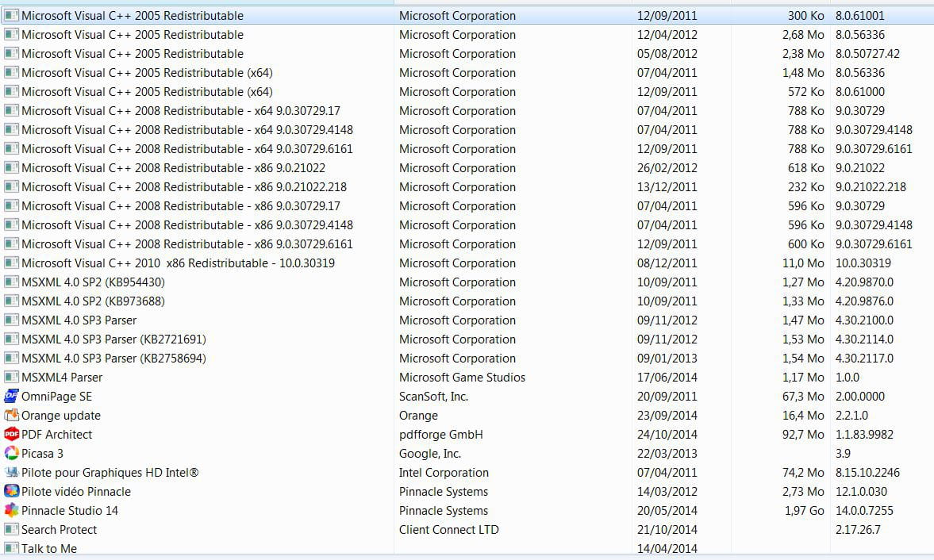Click icon of Visual C++ 2008 x64 9.0.30729.17
Screen dimensions: 934x560
[x=11, y=110]
